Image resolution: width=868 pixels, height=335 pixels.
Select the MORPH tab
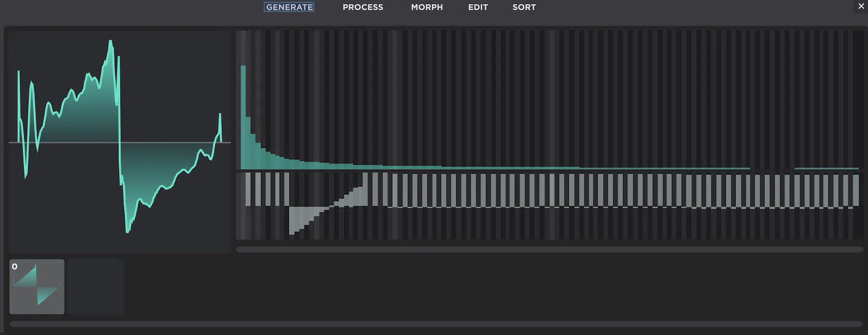(x=426, y=7)
